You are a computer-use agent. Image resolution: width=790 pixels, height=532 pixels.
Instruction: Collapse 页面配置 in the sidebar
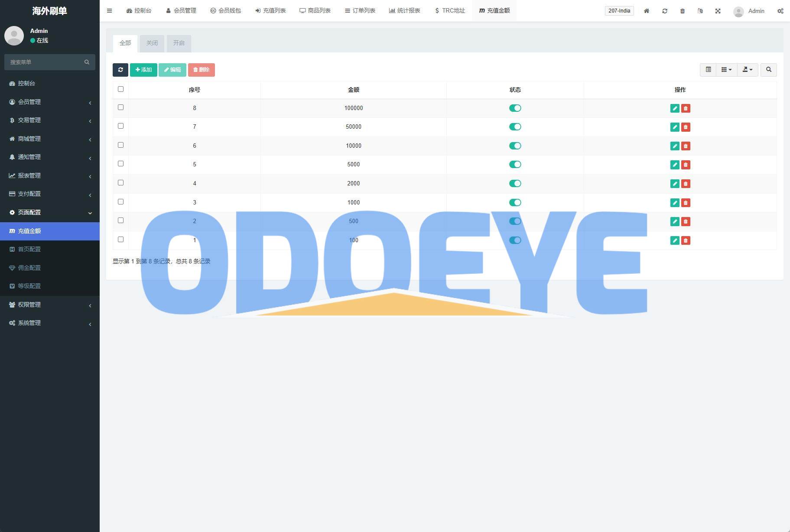click(50, 212)
